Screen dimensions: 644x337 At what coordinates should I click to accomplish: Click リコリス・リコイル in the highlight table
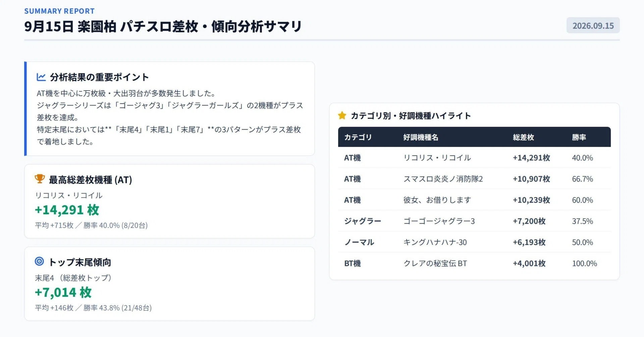click(x=437, y=158)
